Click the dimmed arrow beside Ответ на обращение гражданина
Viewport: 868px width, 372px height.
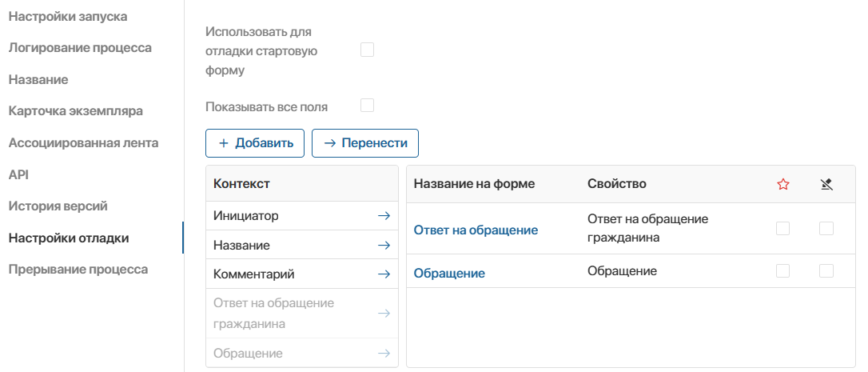click(384, 314)
